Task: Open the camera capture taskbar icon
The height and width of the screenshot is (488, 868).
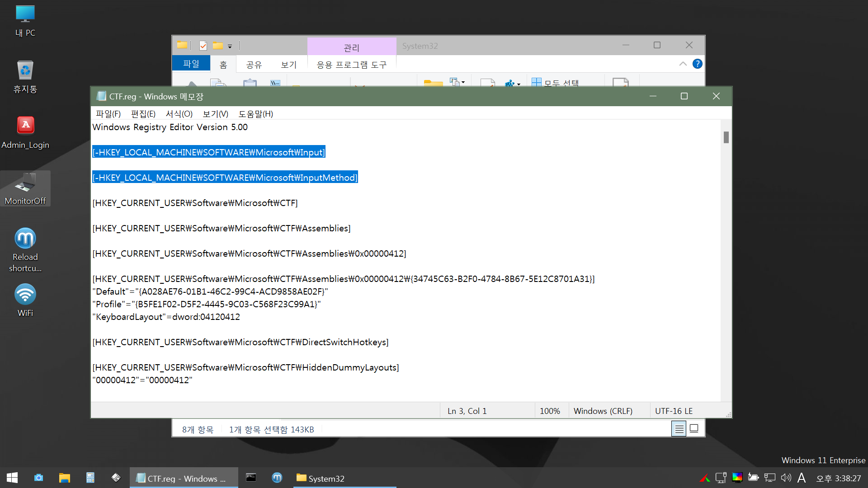Action: [x=39, y=478]
